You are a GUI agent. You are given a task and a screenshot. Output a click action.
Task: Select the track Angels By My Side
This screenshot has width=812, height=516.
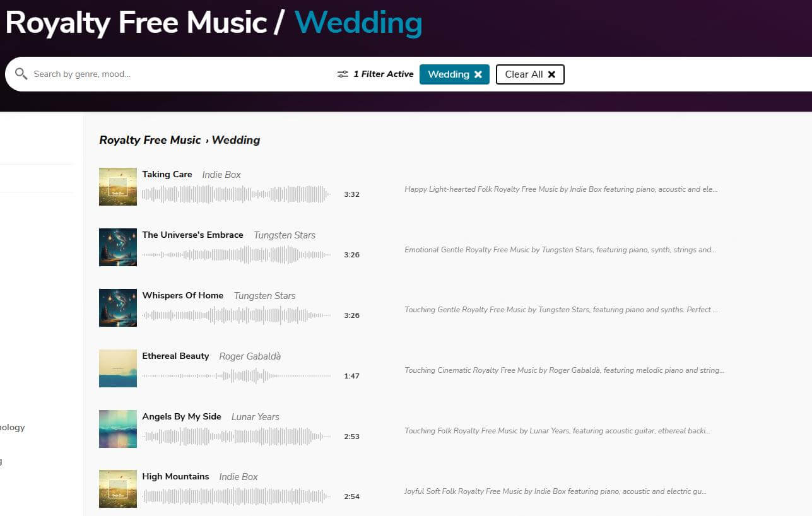(x=182, y=416)
